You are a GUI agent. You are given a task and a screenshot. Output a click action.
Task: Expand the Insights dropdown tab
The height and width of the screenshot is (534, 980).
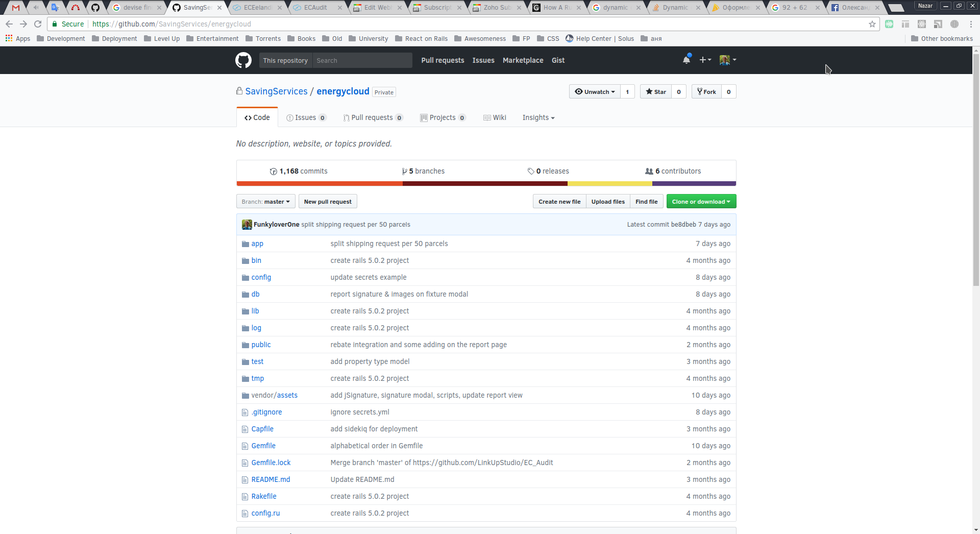[x=538, y=117]
